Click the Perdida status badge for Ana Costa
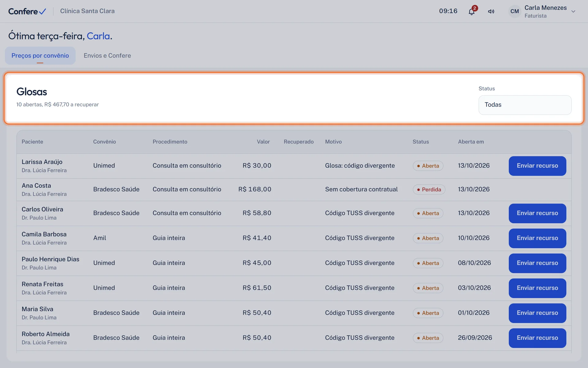588x368 pixels. pos(429,190)
